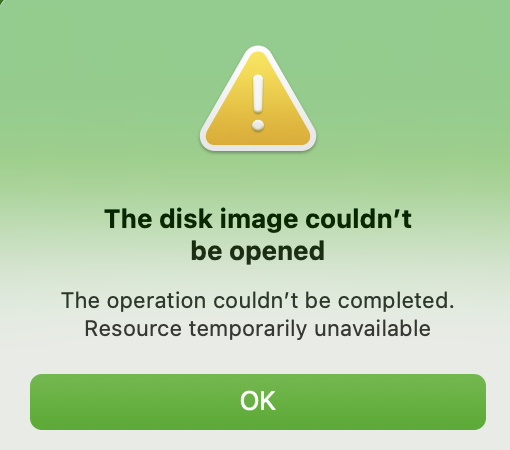Click the white "OK" label text
The image size is (510, 450).
pos(258,401)
